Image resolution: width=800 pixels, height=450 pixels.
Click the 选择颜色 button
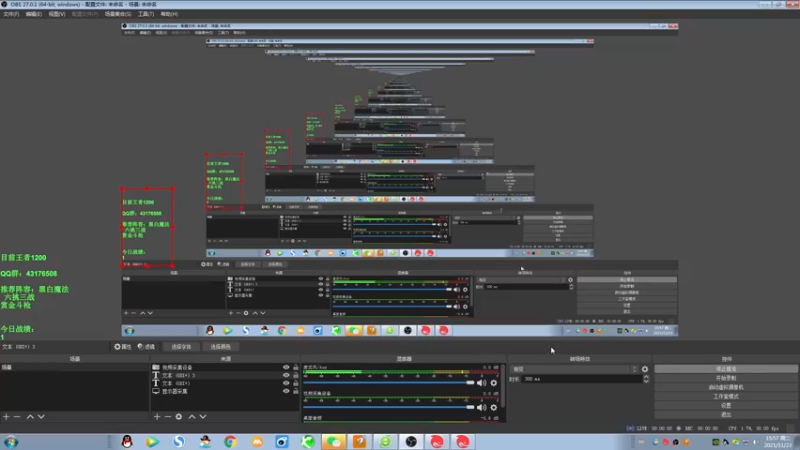coord(220,347)
